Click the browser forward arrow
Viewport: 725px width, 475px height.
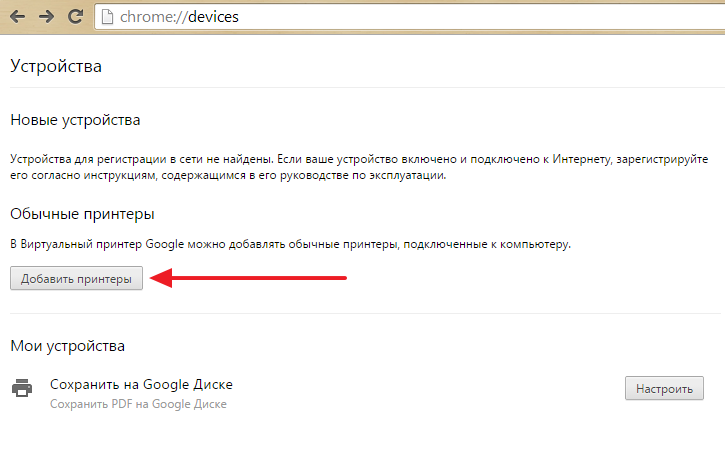46,17
